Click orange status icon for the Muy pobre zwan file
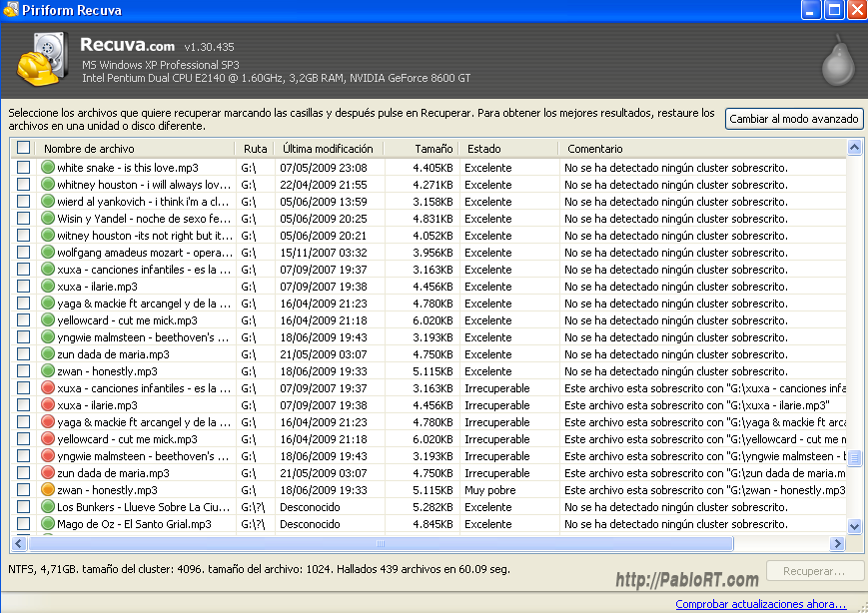 (x=47, y=490)
